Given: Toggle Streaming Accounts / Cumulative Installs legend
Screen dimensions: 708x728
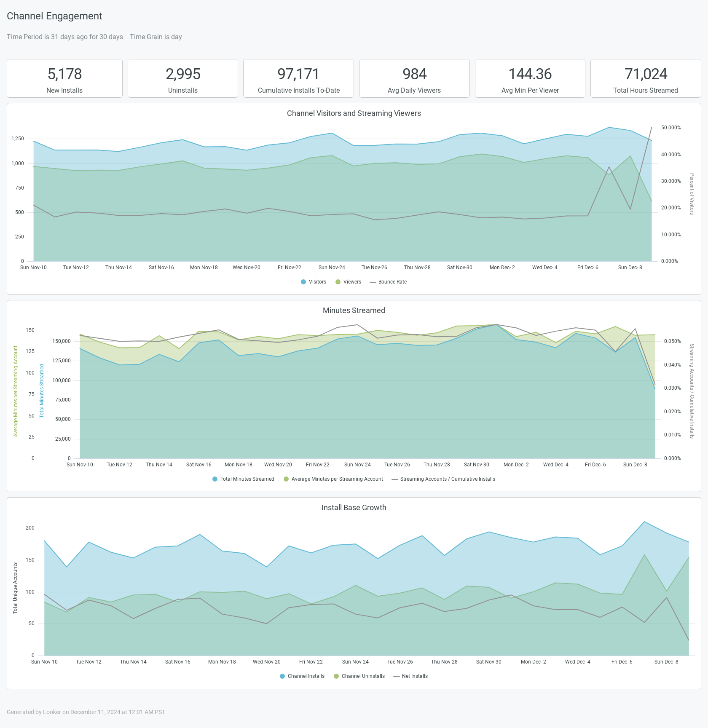Looking at the screenshot, I should 443,479.
